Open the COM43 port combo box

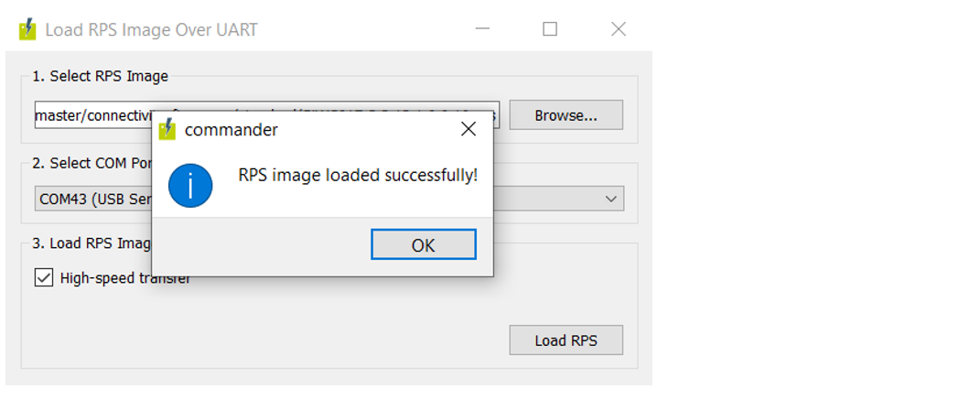coord(92,199)
